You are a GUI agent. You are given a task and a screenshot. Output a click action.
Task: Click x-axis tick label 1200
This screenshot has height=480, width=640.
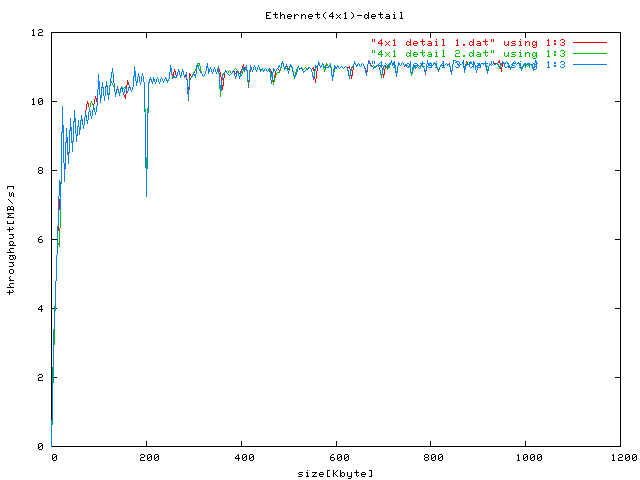(624, 458)
